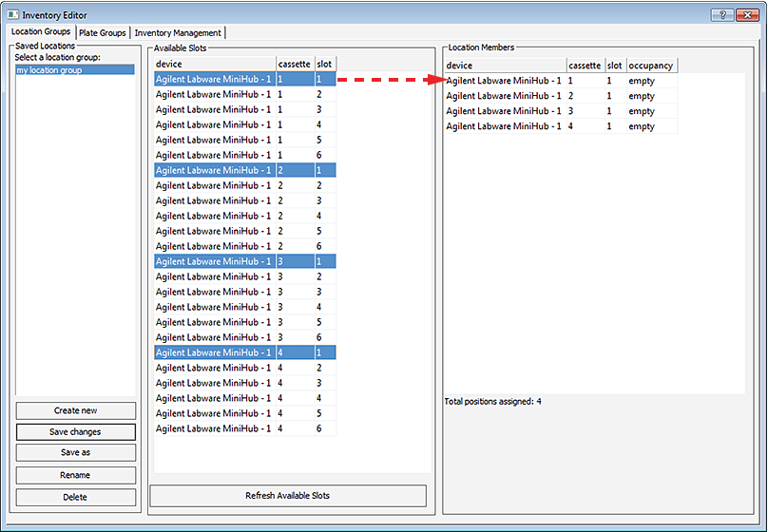Select 'my location group' in Saved Locations

74,69
